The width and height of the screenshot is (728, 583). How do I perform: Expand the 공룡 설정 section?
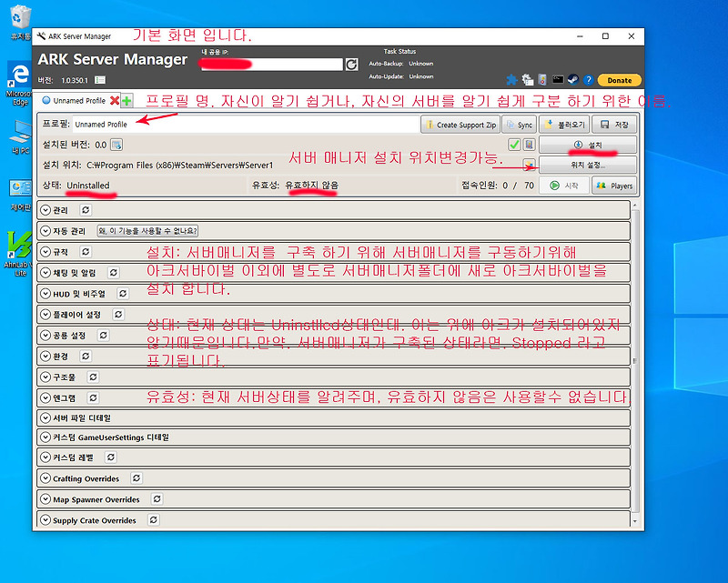tap(45, 335)
